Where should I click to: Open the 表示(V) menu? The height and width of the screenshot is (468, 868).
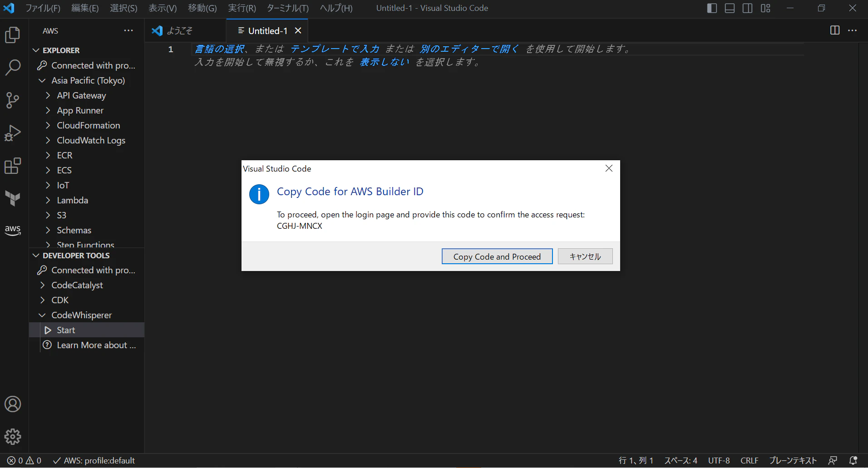pos(163,8)
